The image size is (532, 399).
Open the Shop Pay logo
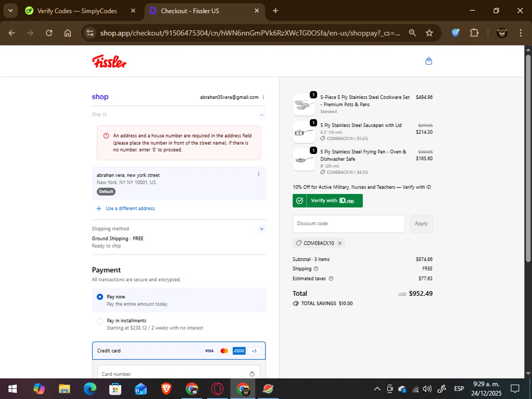tap(100, 97)
